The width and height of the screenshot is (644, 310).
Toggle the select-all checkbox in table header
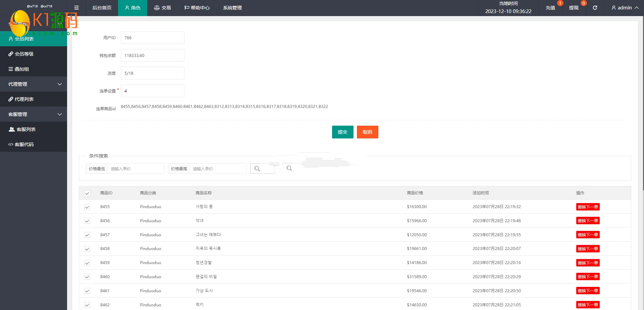87,193
